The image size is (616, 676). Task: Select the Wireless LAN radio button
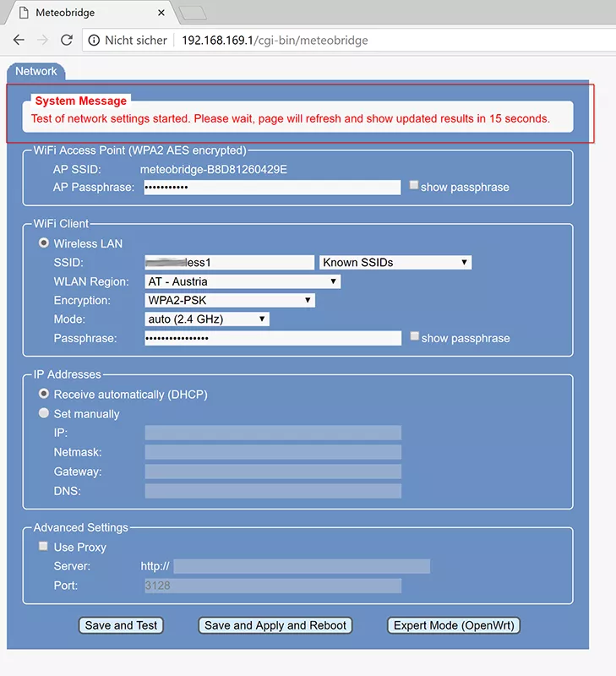pyautogui.click(x=44, y=243)
